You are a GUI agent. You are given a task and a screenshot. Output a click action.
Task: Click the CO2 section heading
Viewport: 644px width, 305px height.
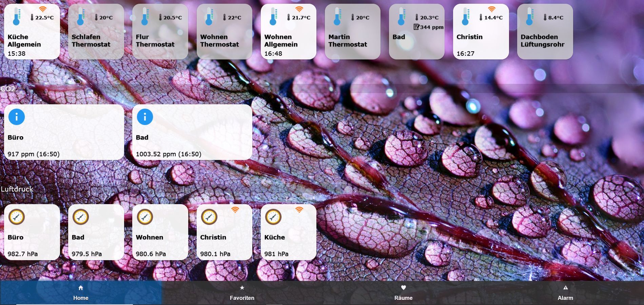point(8,89)
